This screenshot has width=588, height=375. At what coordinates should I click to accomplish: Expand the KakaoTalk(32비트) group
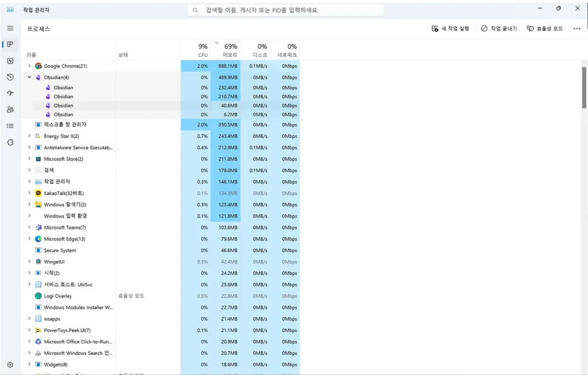coord(29,193)
